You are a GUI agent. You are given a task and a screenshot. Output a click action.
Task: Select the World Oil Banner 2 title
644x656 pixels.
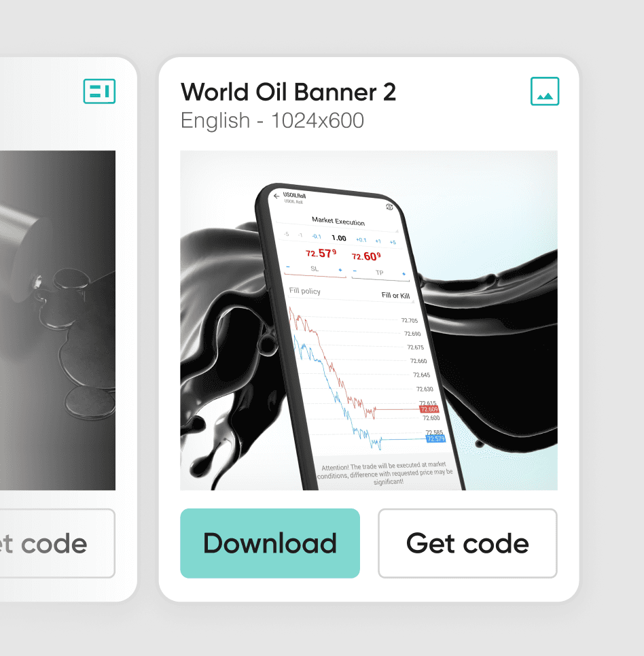(288, 92)
